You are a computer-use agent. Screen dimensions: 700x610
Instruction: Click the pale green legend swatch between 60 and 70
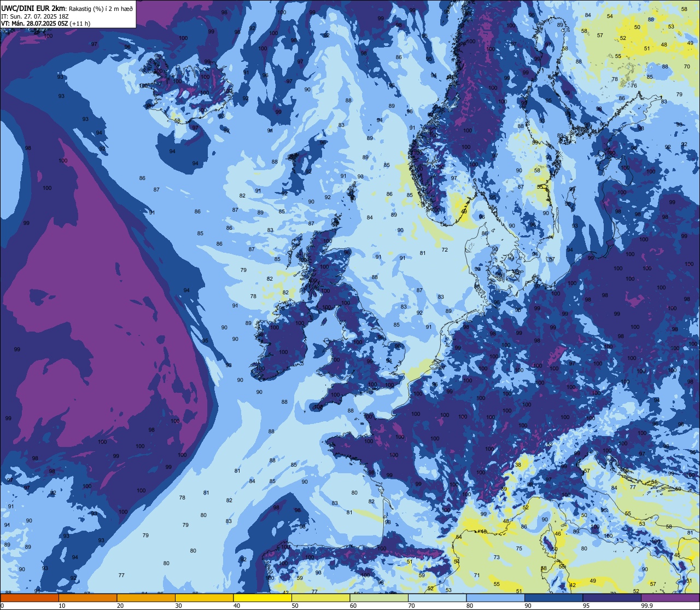tap(379, 597)
